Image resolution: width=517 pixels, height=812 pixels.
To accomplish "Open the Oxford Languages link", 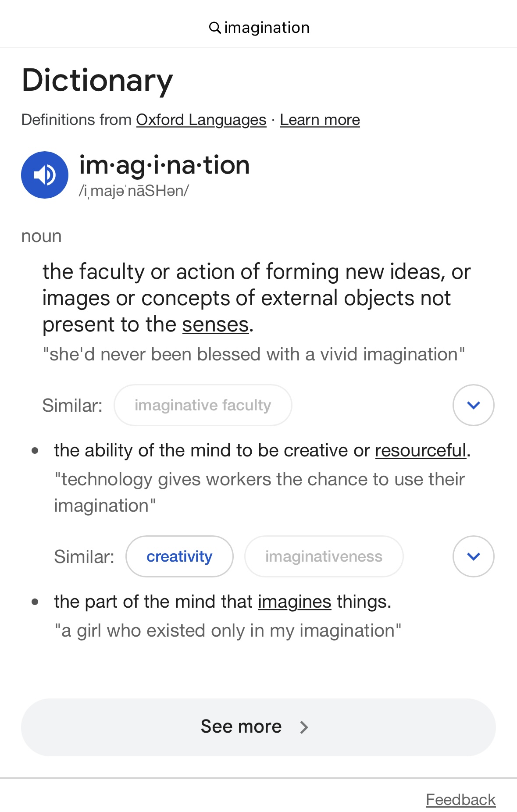I will point(201,120).
